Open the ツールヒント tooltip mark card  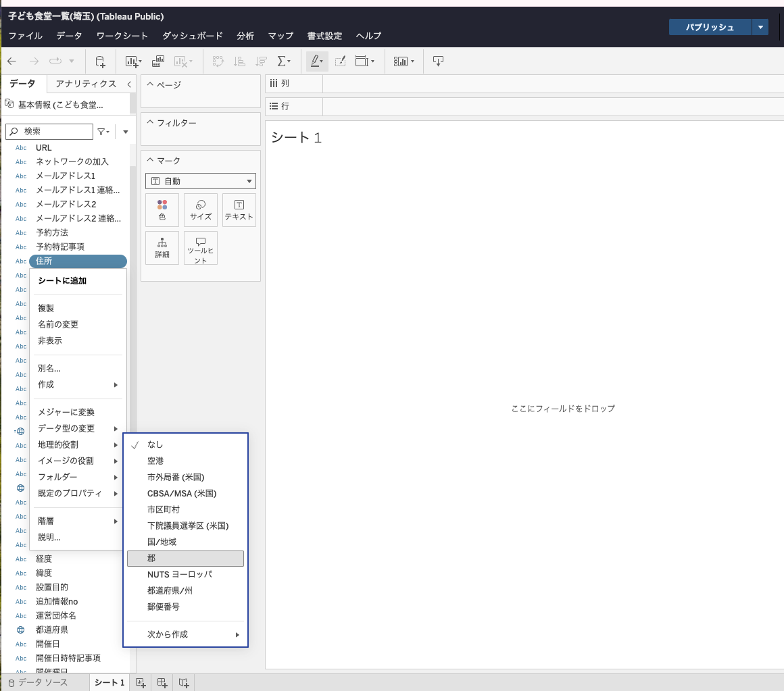coord(201,248)
